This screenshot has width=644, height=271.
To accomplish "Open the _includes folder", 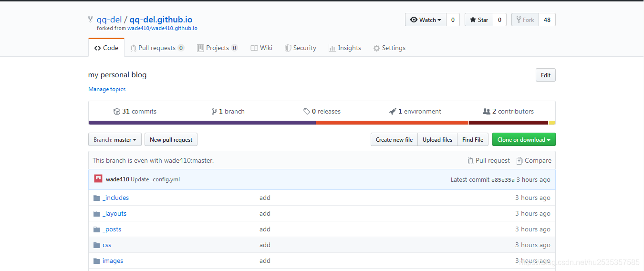I will pyautogui.click(x=115, y=198).
